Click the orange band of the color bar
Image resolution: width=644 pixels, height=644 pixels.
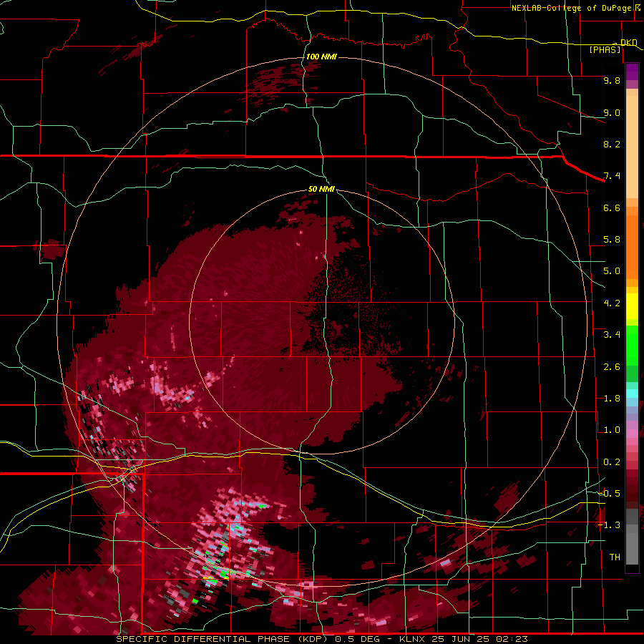click(632, 243)
